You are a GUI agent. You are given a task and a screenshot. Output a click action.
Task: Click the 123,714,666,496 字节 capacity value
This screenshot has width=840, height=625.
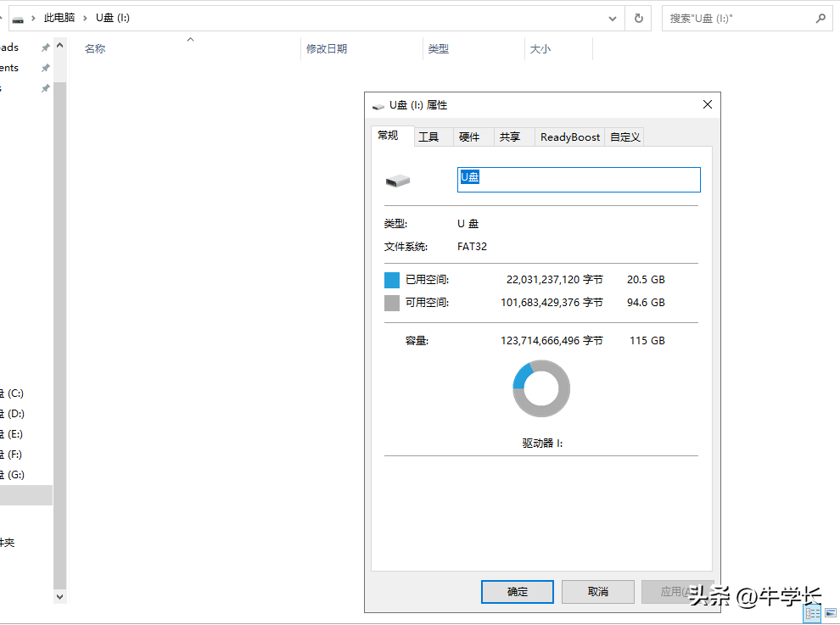pos(552,341)
